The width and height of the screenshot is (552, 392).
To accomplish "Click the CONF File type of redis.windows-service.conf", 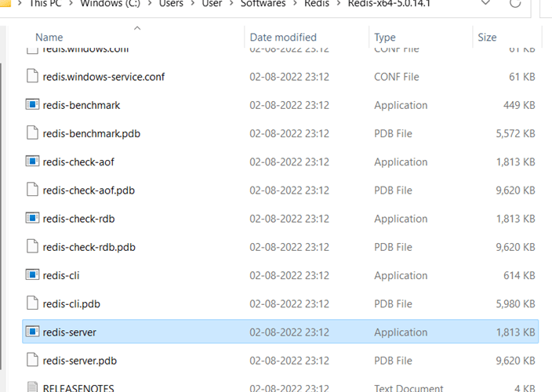I will 397,77.
